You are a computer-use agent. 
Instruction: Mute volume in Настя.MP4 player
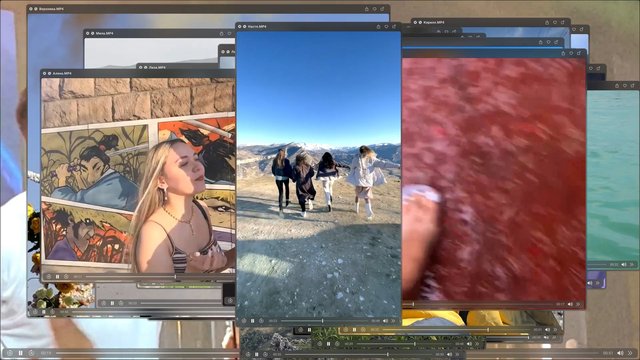click(x=385, y=321)
